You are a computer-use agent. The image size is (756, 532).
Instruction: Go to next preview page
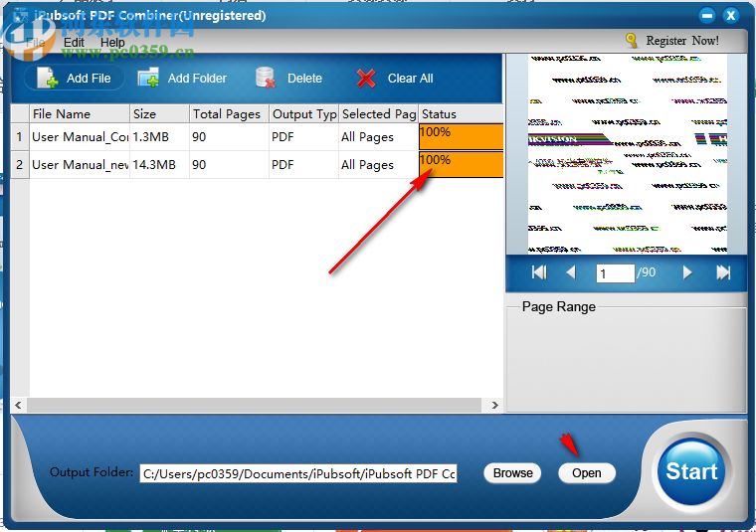[x=687, y=272]
